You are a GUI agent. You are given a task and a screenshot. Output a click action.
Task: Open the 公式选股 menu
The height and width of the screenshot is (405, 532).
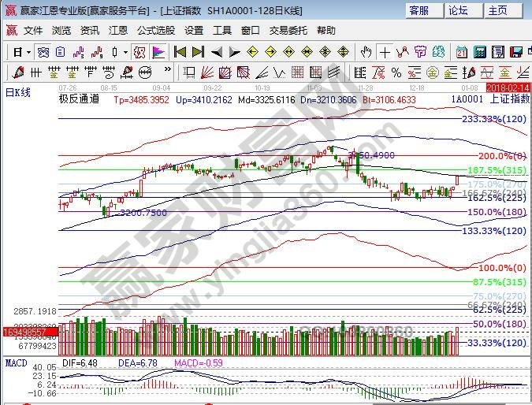[156, 31]
